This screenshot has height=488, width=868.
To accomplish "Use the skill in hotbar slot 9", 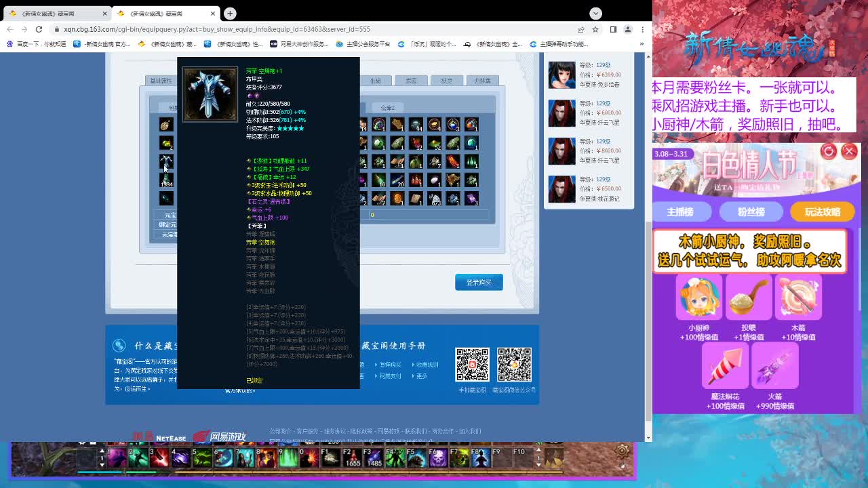I will [x=288, y=458].
